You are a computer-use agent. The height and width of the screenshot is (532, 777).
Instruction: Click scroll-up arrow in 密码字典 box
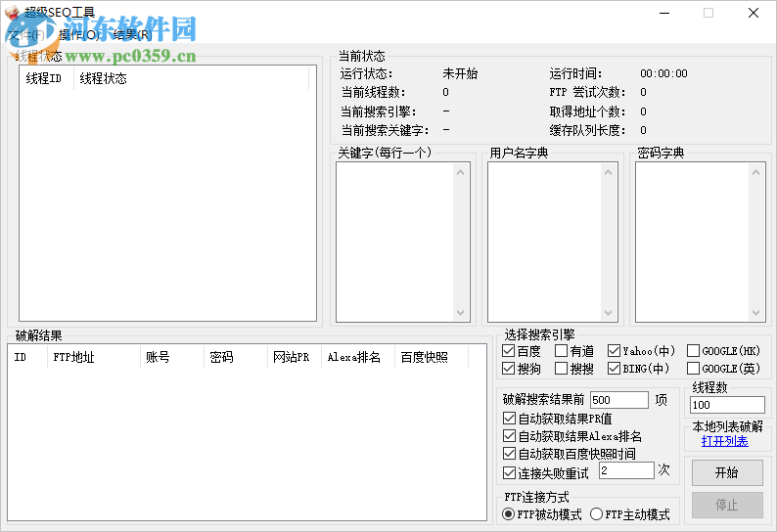(x=755, y=172)
